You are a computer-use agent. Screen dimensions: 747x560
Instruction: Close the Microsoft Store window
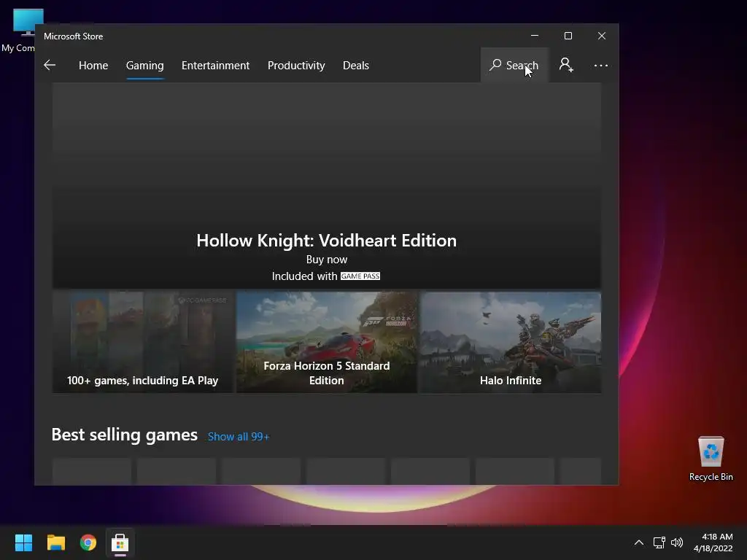pyautogui.click(x=602, y=36)
